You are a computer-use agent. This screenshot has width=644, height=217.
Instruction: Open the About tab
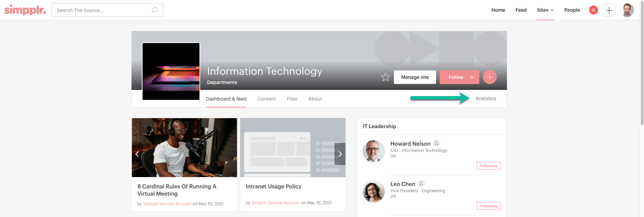pos(315,99)
